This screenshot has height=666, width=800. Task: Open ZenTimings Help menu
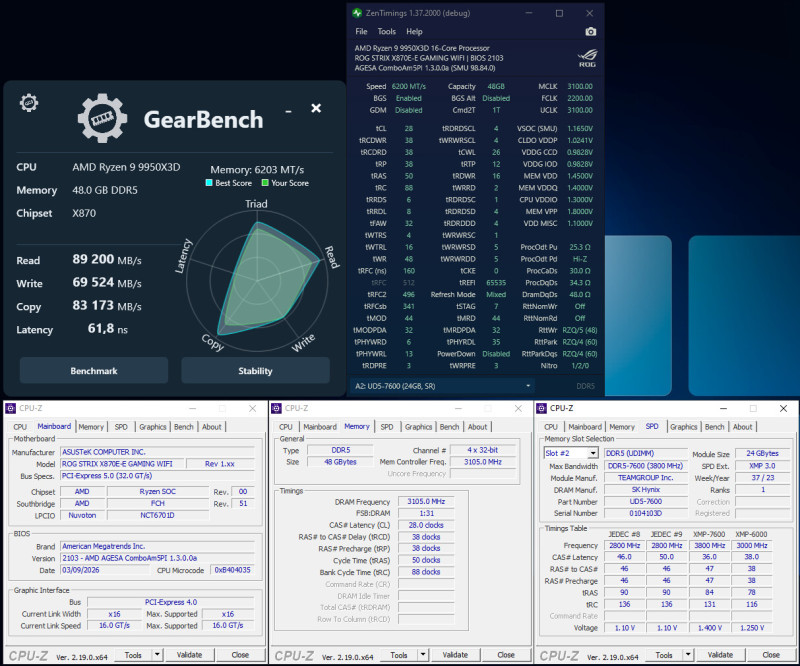pyautogui.click(x=414, y=32)
